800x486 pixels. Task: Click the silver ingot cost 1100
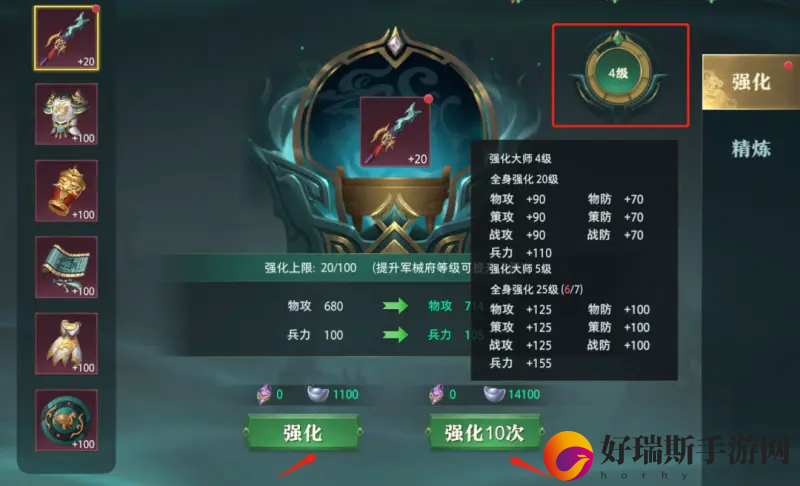pos(333,394)
